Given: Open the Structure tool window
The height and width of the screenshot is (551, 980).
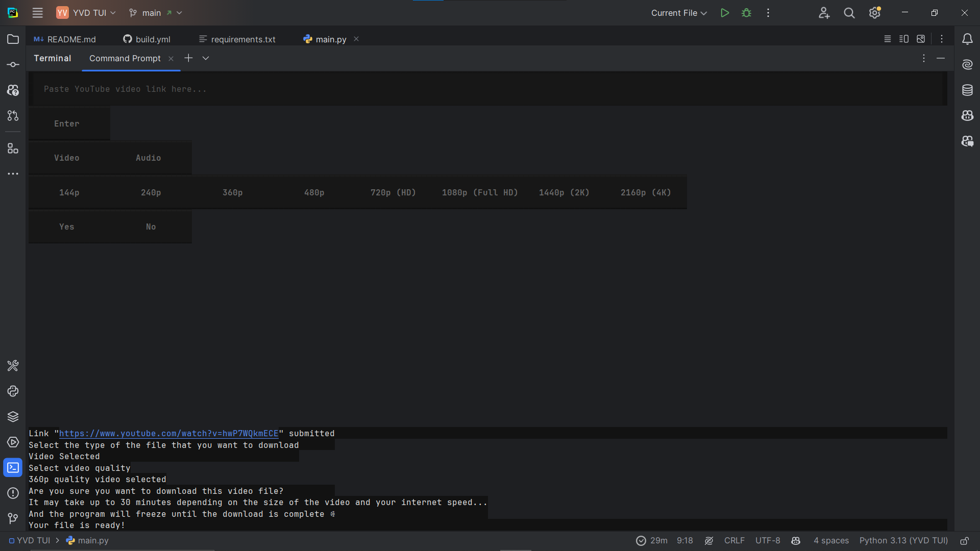Looking at the screenshot, I should coord(13,148).
